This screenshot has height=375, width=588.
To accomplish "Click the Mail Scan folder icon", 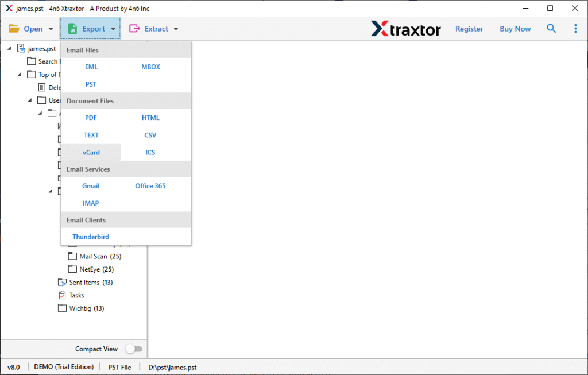I will tap(72, 256).
